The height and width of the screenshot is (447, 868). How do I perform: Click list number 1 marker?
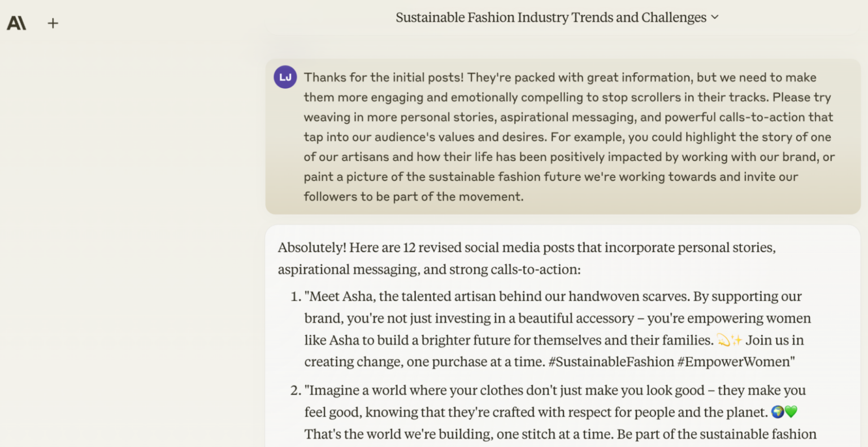coord(296,297)
